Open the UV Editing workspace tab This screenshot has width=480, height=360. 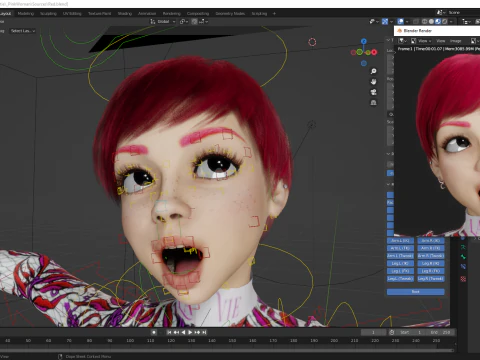click(x=72, y=14)
